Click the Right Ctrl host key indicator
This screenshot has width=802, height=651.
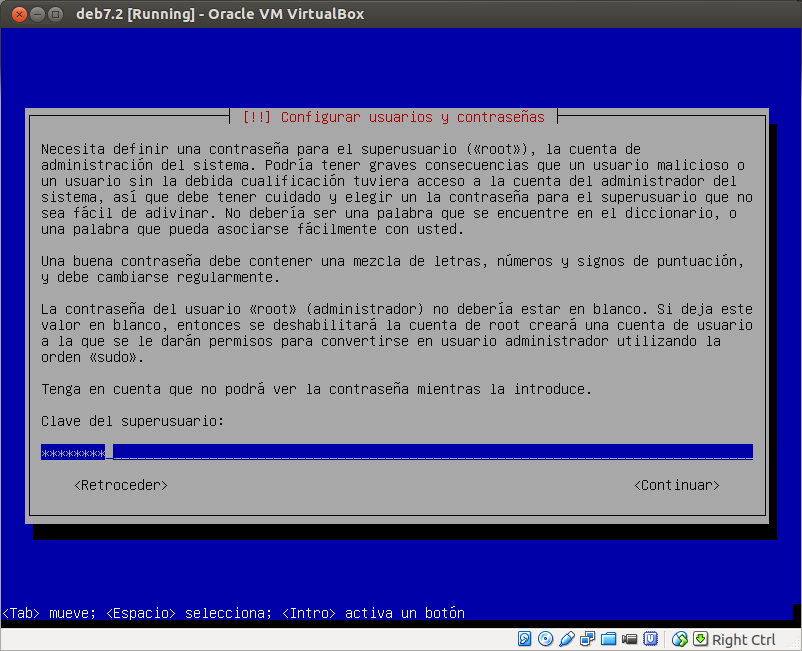point(742,639)
